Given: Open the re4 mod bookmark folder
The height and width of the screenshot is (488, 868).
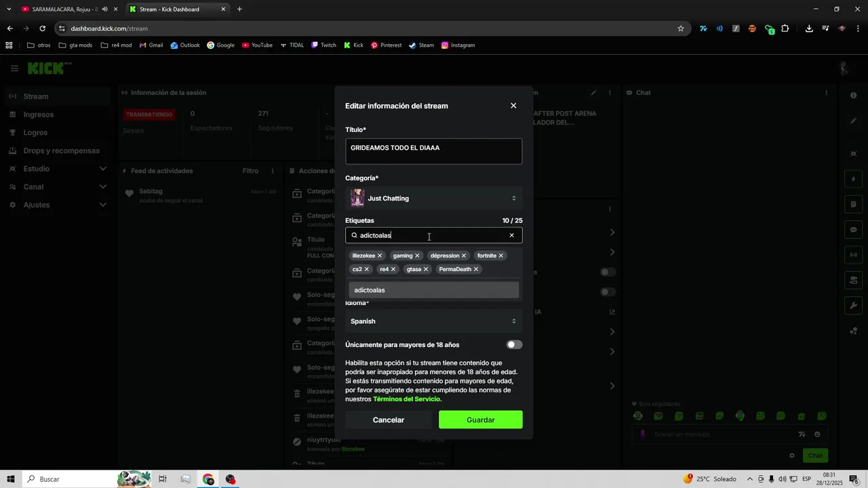Looking at the screenshot, I should coord(116,45).
